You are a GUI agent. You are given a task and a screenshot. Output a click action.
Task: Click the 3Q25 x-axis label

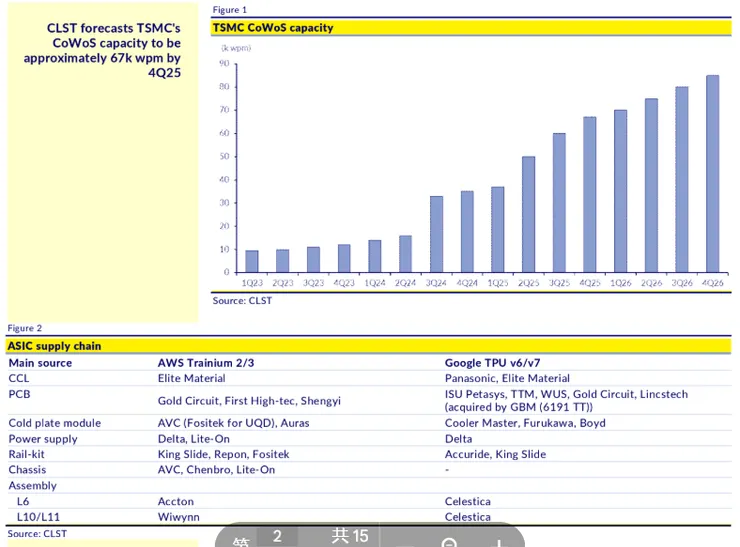tap(559, 283)
